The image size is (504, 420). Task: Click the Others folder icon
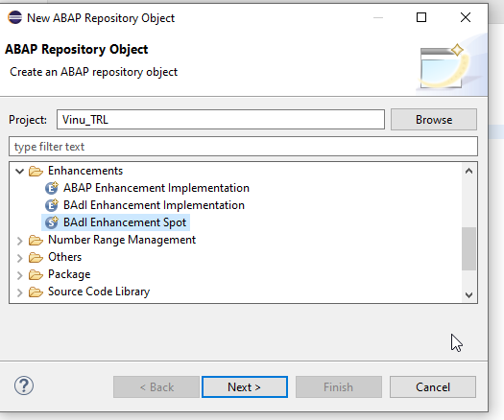point(36,258)
